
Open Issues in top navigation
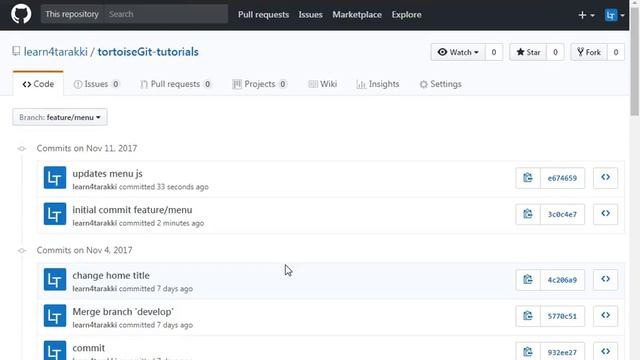pyautogui.click(x=310, y=15)
